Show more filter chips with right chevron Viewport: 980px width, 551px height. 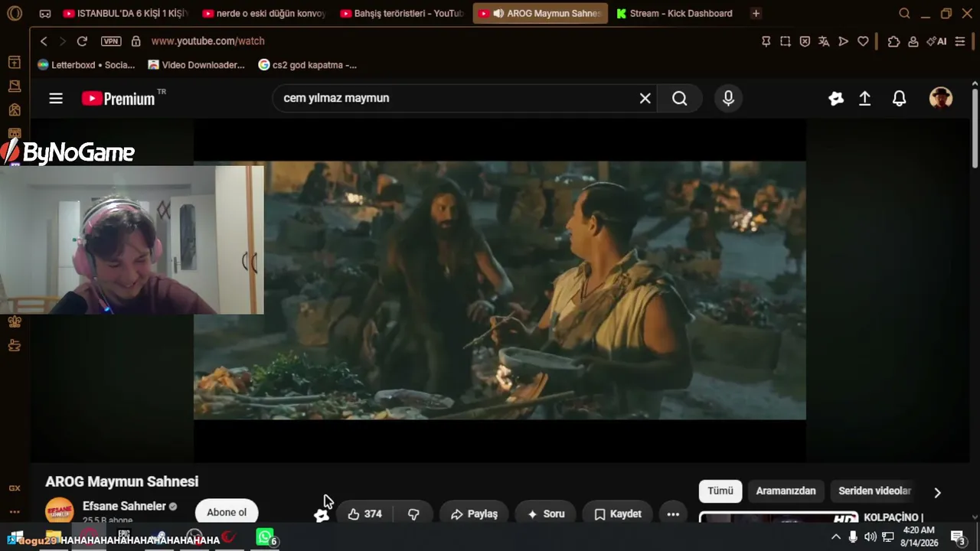937,492
